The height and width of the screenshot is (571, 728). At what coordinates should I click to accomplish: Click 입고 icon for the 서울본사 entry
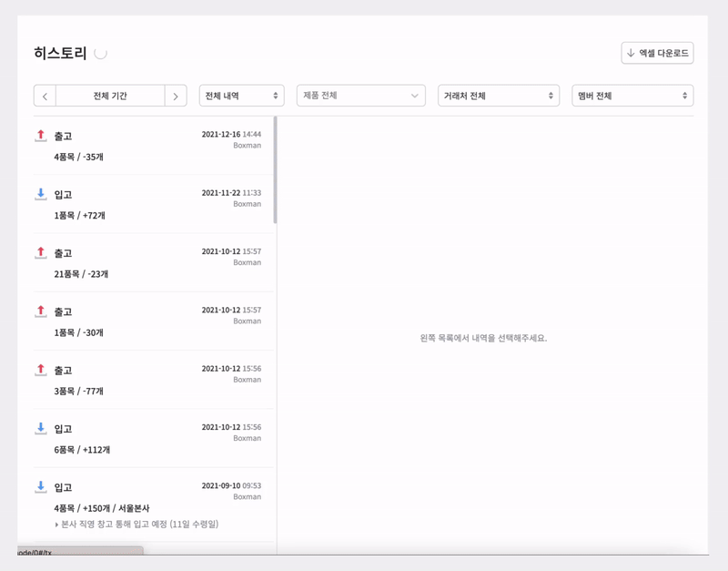click(x=40, y=487)
